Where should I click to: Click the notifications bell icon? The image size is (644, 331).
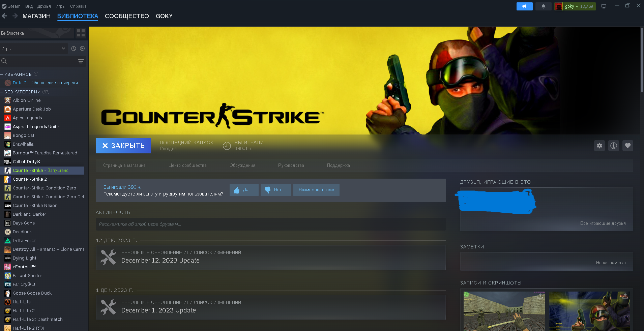tap(543, 6)
